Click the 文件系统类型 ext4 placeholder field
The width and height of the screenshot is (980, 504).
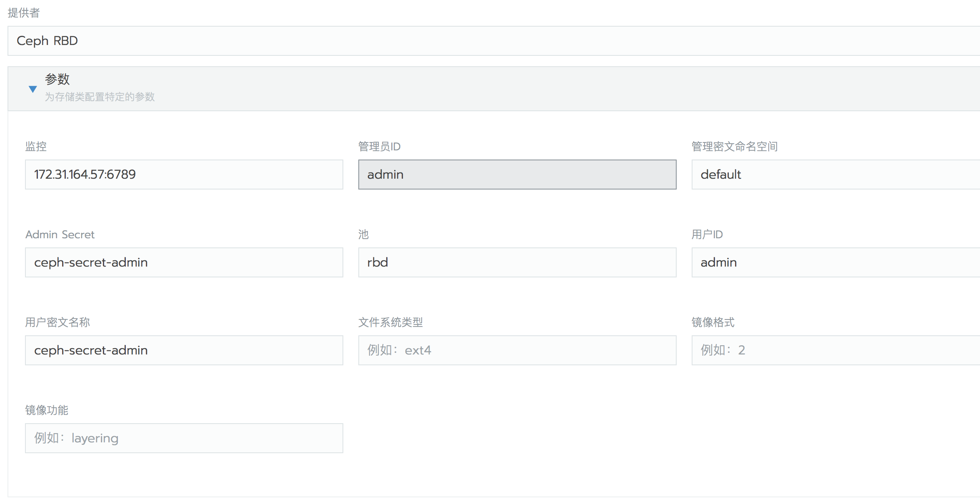click(517, 350)
